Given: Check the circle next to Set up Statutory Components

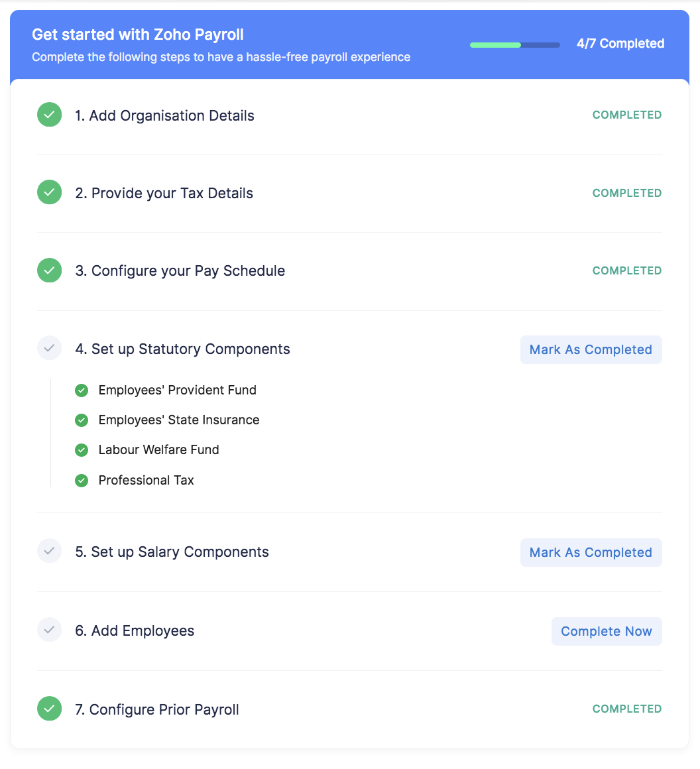Looking at the screenshot, I should [49, 348].
